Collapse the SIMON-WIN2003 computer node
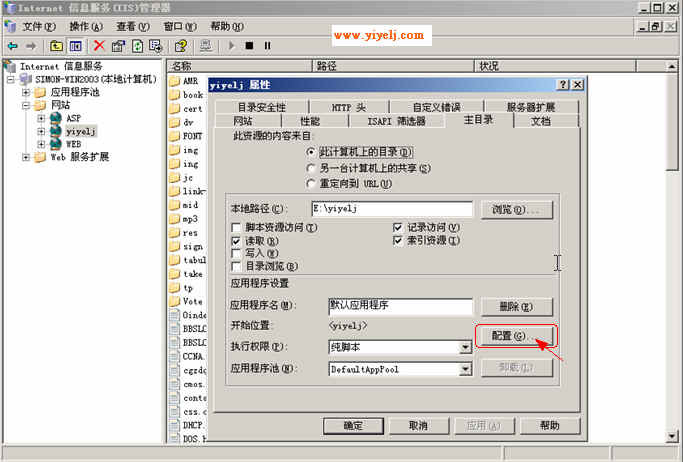The image size is (683, 462). tap(11, 79)
